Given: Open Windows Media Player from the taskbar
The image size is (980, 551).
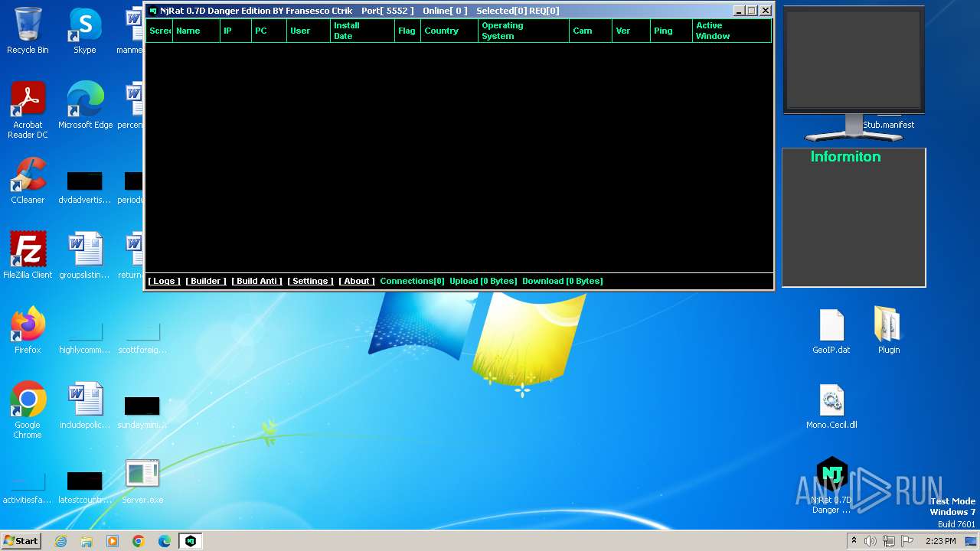Looking at the screenshot, I should pyautogui.click(x=113, y=541).
